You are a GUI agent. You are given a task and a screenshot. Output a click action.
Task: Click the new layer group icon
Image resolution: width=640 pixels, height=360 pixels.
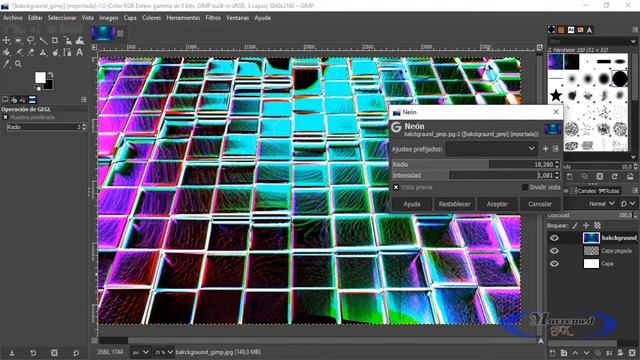[564, 353]
